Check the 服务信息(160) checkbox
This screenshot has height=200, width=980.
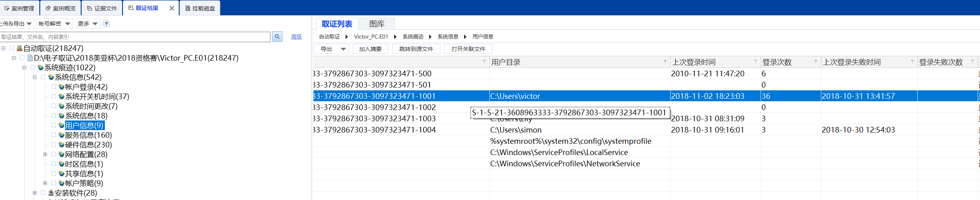point(53,135)
